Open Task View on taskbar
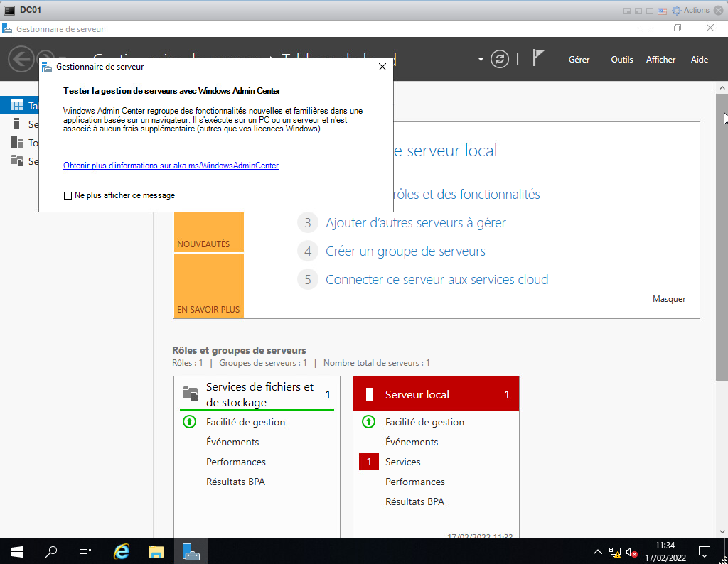The image size is (728, 564). (85, 551)
